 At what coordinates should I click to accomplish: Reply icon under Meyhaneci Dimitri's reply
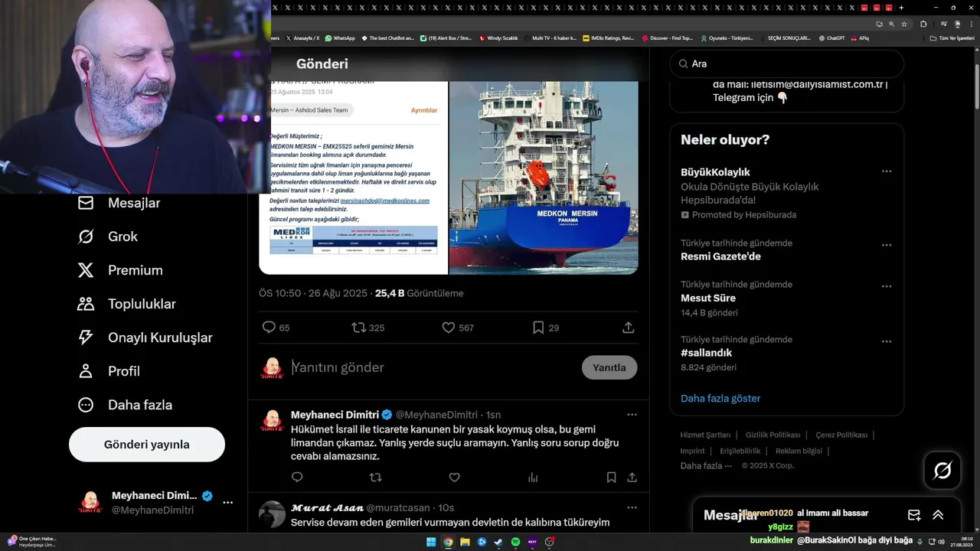click(x=297, y=478)
